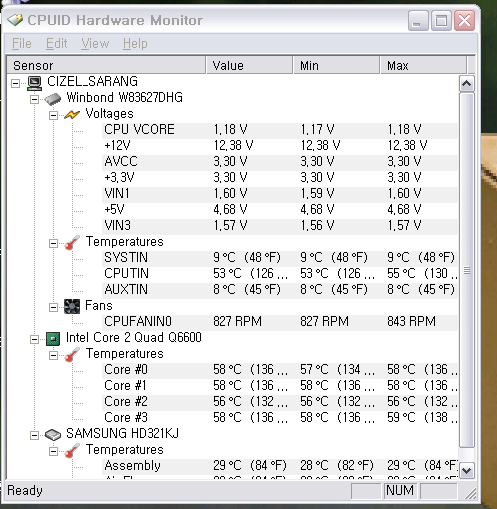497x509 pixels.
Task: Select the Core #3 row
Action: 280,418
